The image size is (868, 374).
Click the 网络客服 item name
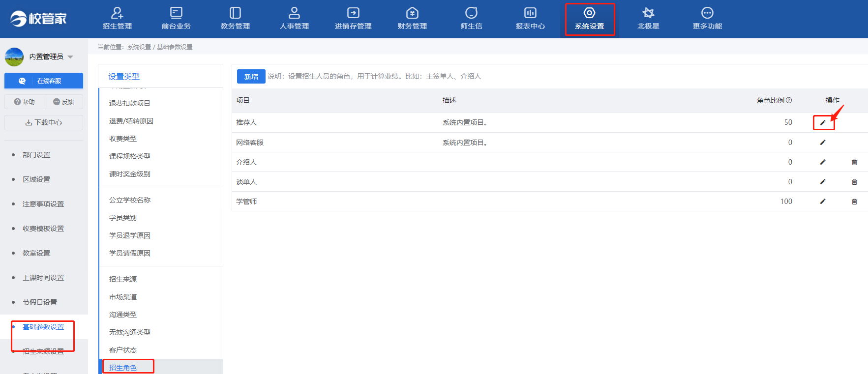(x=250, y=143)
